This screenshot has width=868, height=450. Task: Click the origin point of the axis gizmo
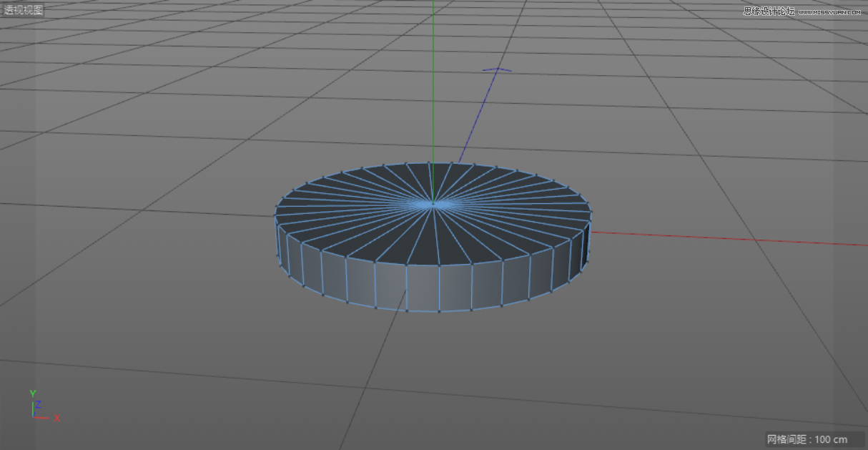(x=33, y=417)
